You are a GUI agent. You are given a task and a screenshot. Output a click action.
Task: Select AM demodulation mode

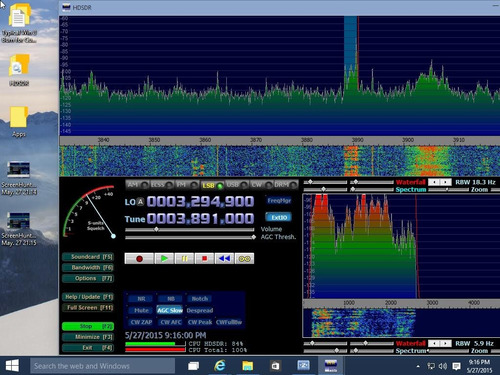[x=137, y=185]
